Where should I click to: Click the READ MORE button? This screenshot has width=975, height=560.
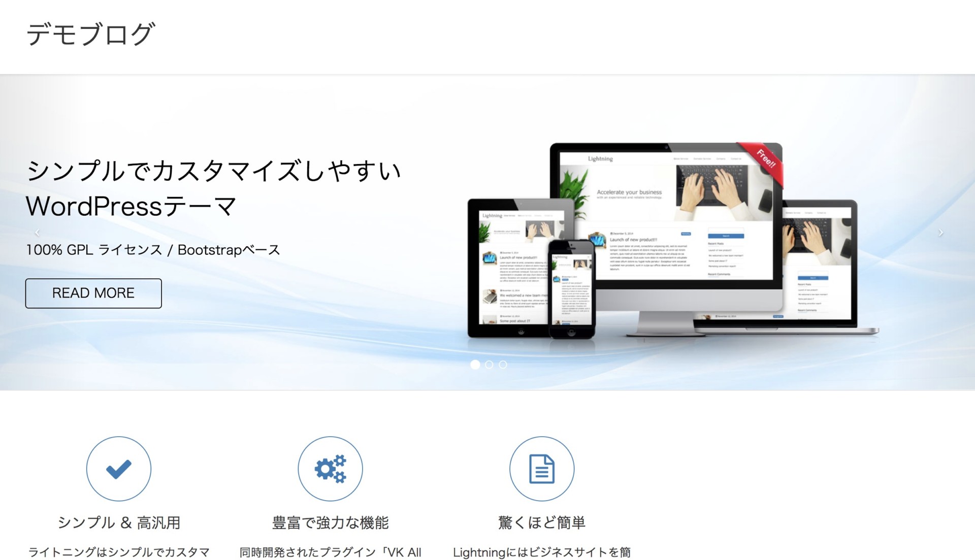94,292
